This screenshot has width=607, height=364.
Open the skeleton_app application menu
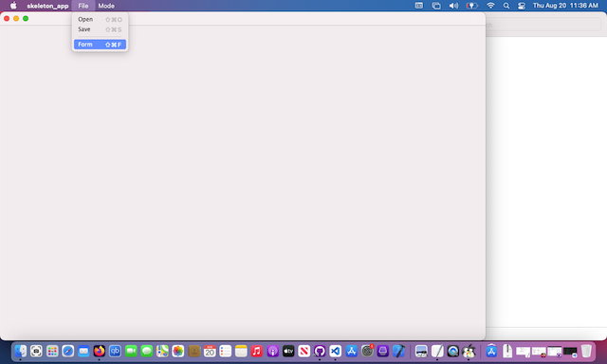47,6
